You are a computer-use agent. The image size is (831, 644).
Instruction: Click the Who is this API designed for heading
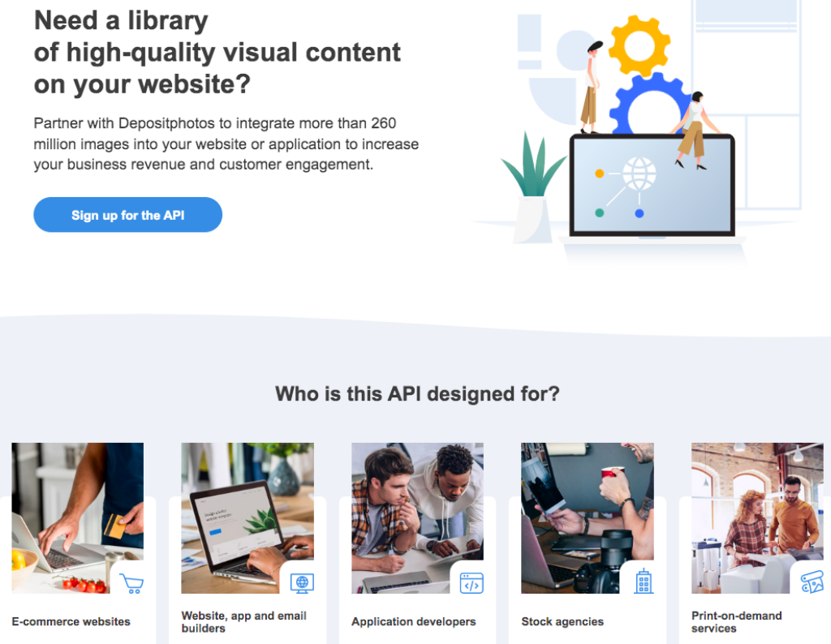[x=417, y=393]
